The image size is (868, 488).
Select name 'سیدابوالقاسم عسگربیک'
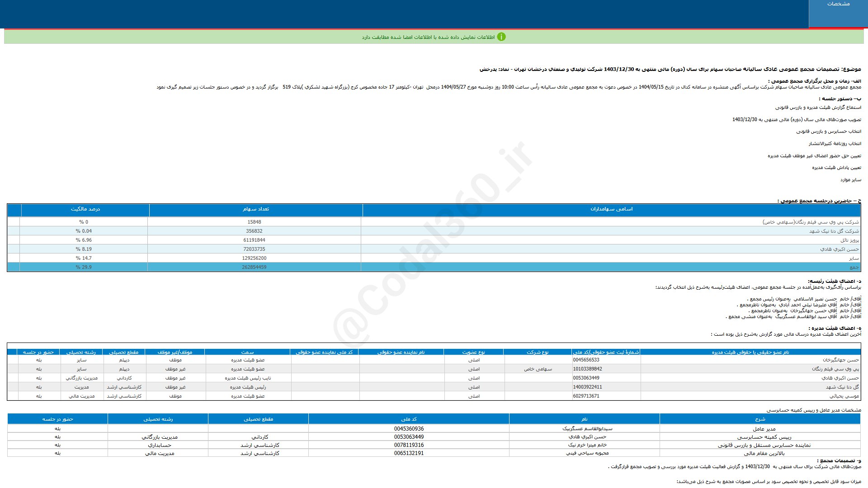pos(587,429)
